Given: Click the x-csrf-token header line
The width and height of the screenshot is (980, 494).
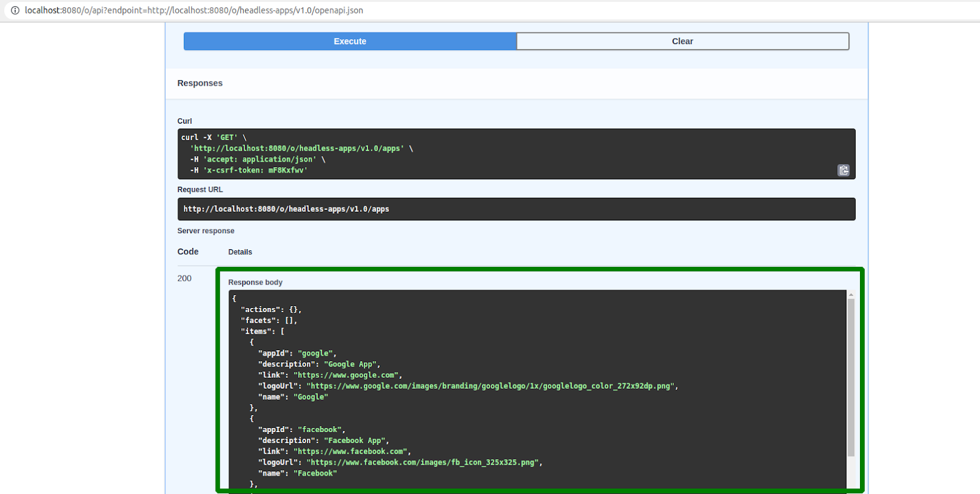Looking at the screenshot, I should coord(249,171).
